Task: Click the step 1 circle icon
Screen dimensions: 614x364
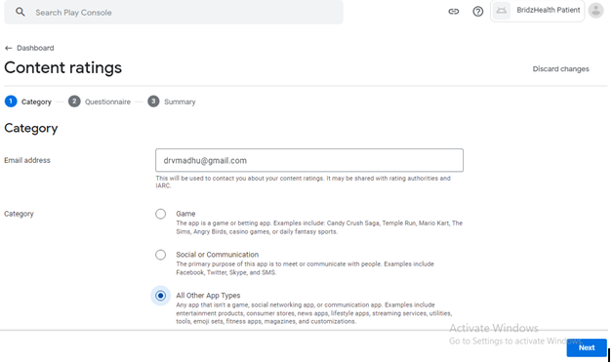Action: coord(11,101)
